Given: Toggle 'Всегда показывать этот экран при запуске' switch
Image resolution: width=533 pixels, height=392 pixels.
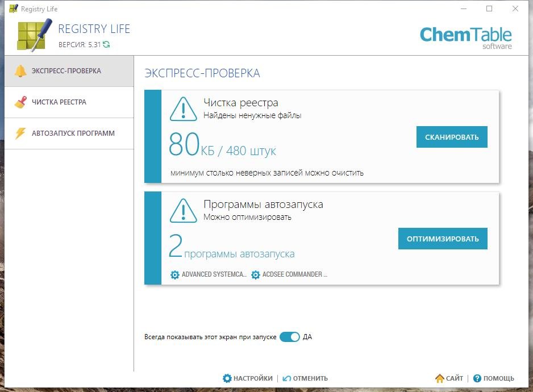Looking at the screenshot, I should click(x=290, y=337).
